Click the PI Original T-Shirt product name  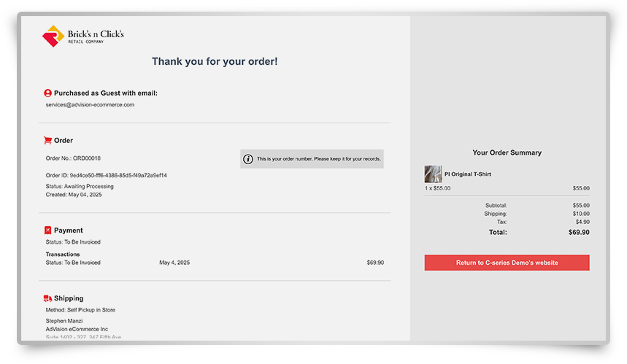click(467, 174)
